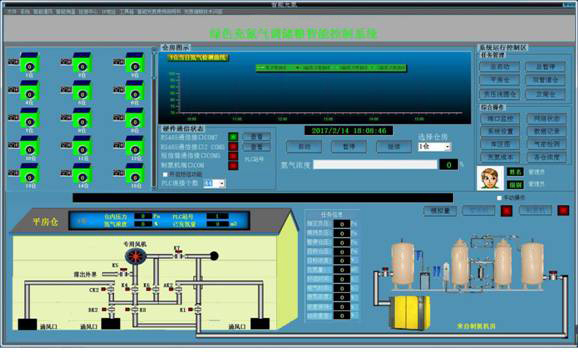The height and width of the screenshot is (361, 578).
Task: Click the 数据记录 button
Action: [546, 132]
